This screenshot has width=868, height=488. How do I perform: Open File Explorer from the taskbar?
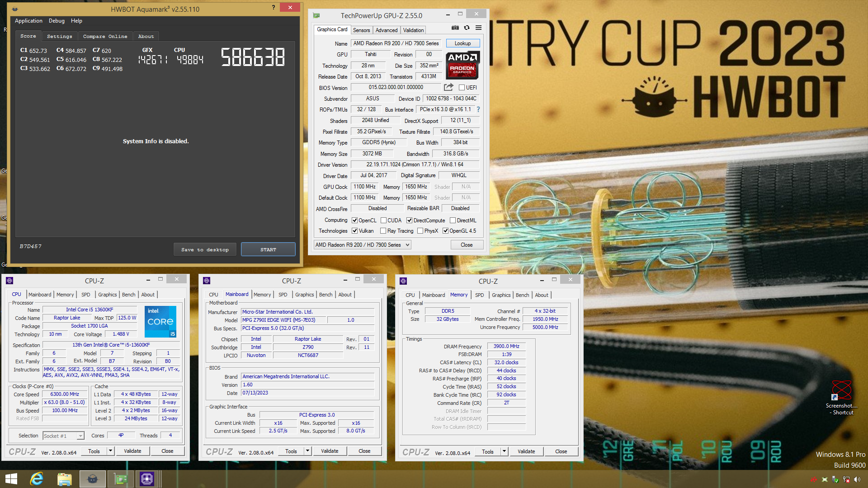pyautogui.click(x=64, y=479)
